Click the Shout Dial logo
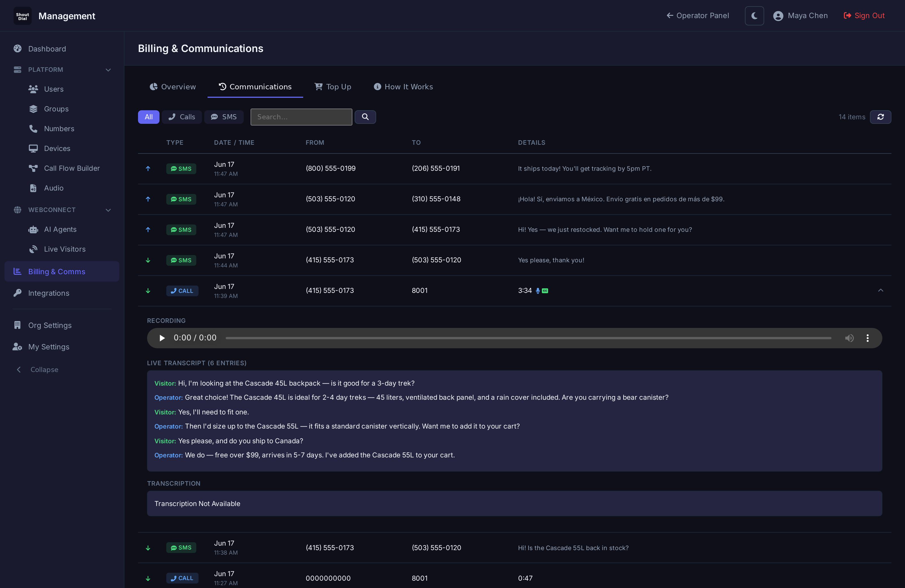Image resolution: width=905 pixels, height=588 pixels. pyautogui.click(x=22, y=16)
